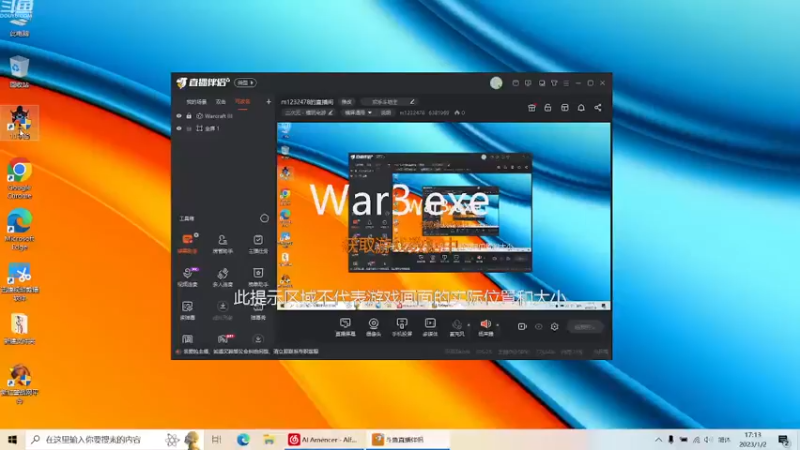Select the Warcraft III source row
The width and height of the screenshot is (800, 450).
(223, 116)
